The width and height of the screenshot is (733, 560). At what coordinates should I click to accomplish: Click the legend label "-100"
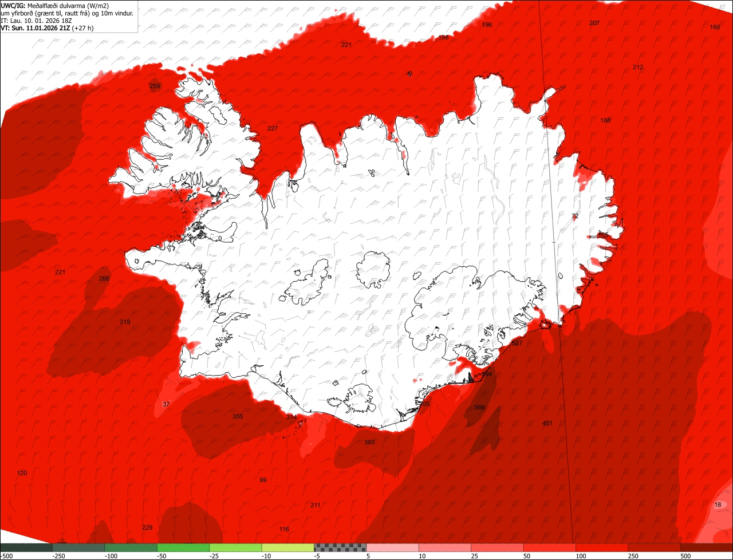point(110,556)
